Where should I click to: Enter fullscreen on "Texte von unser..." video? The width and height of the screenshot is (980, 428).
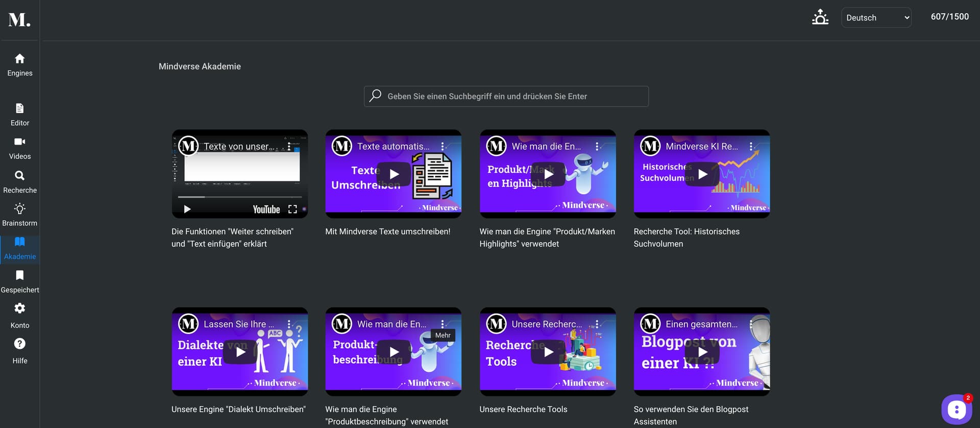(x=292, y=209)
